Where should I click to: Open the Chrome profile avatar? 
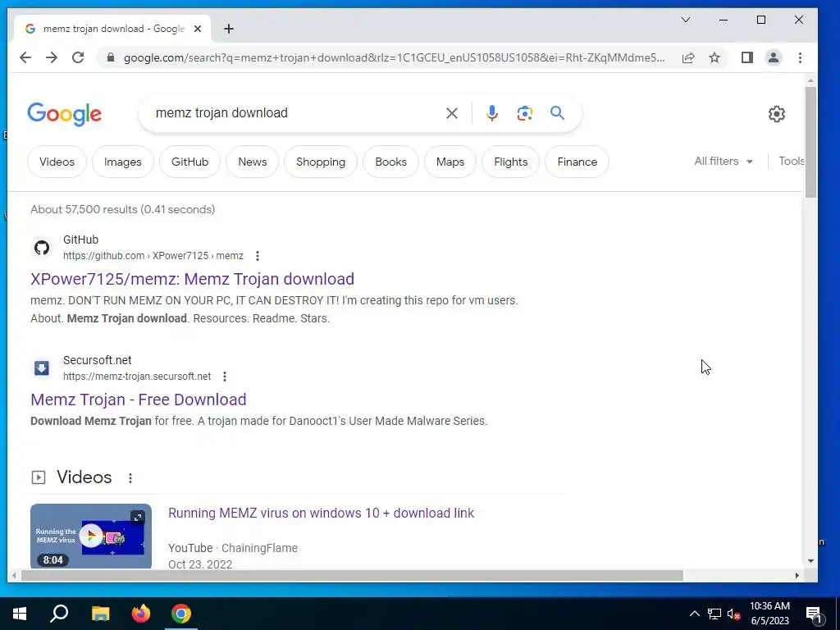click(x=773, y=57)
